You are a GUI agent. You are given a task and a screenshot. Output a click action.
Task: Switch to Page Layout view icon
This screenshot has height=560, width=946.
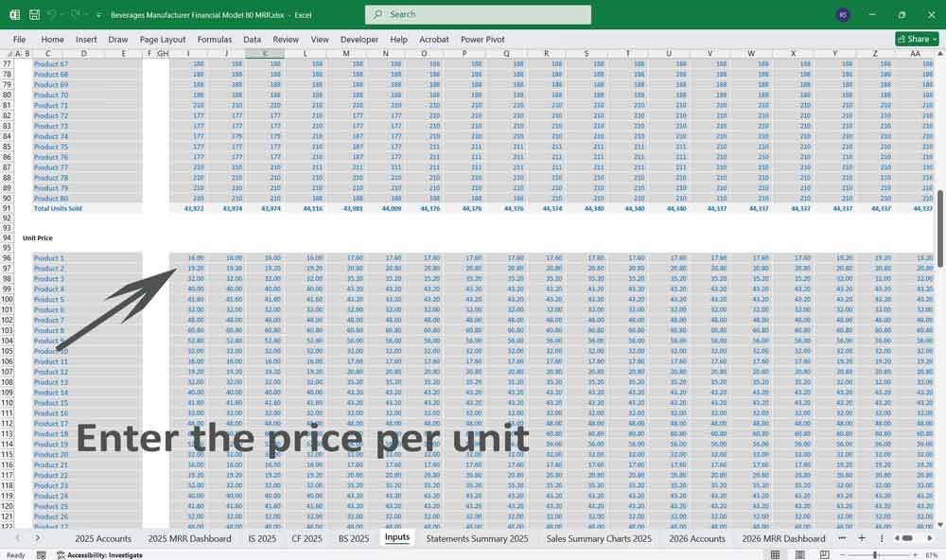(799, 554)
